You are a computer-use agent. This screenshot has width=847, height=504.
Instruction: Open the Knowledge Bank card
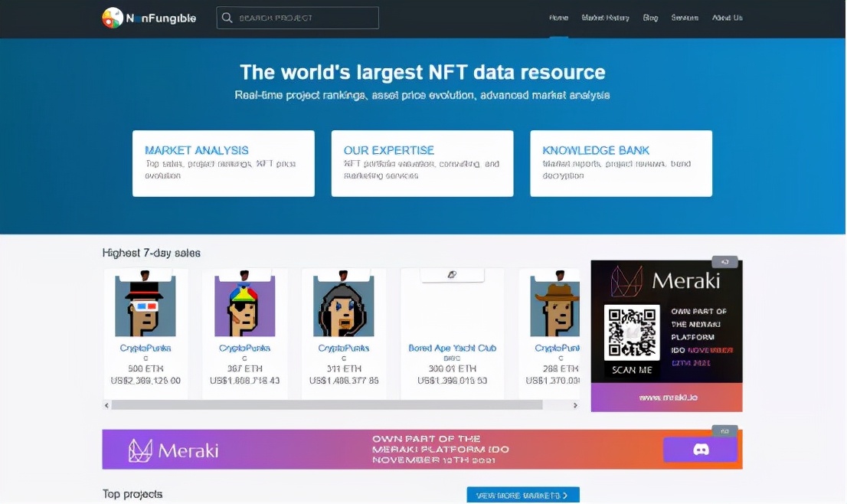coord(620,163)
